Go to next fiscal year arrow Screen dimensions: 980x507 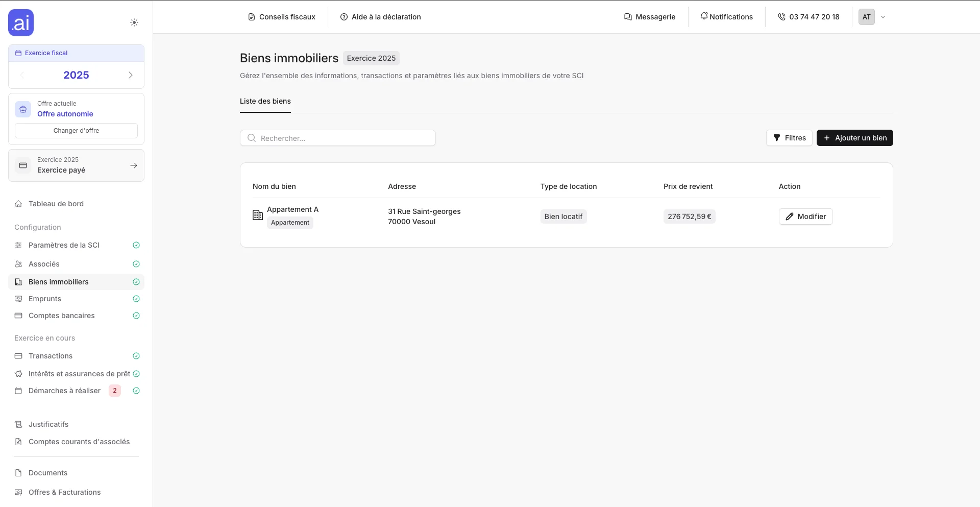(x=131, y=75)
